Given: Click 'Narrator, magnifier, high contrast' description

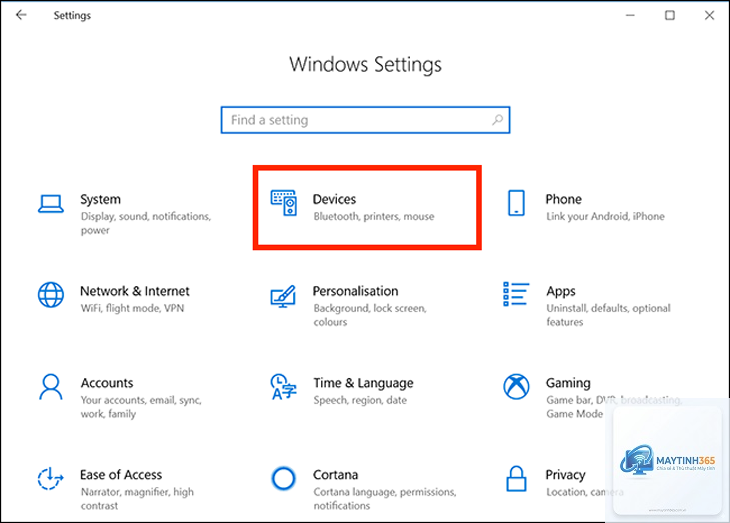Looking at the screenshot, I should click(x=137, y=498).
